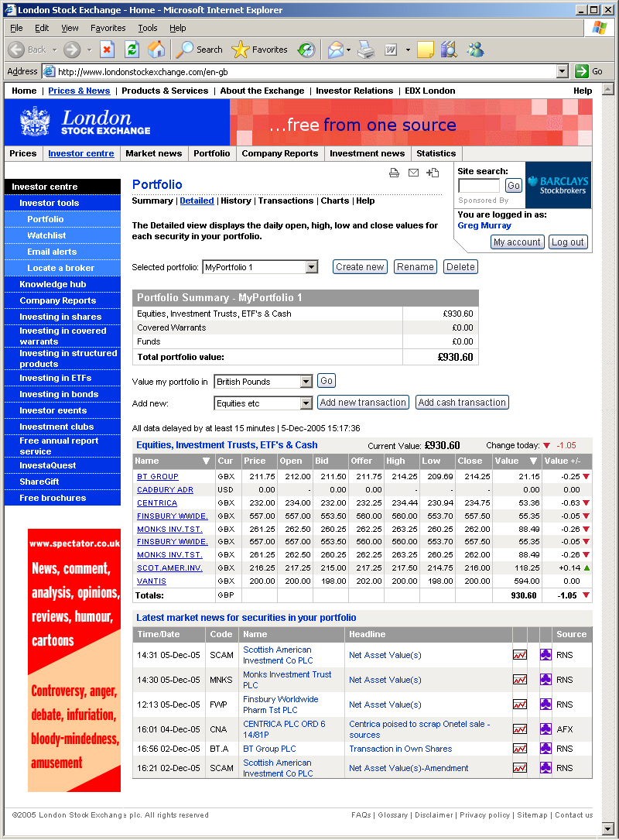The image size is (619, 840).
Task: Click the print page icon above Portfolio
Action: pyautogui.click(x=394, y=173)
